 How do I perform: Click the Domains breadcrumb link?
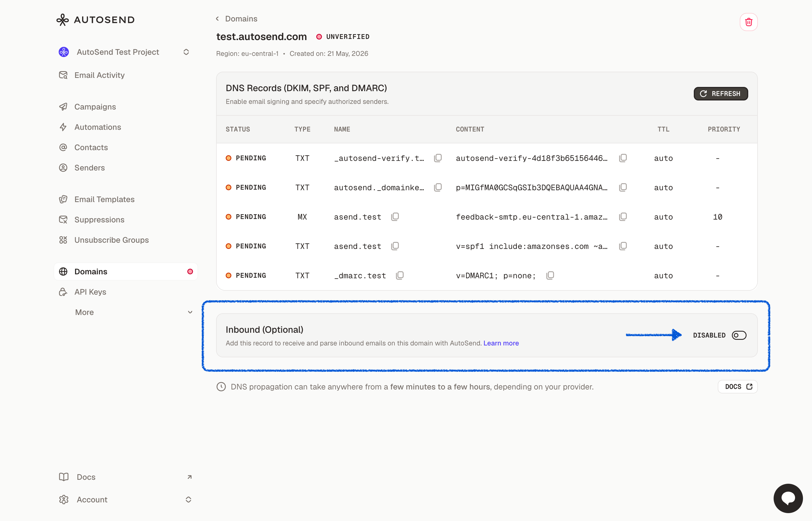[241, 19]
